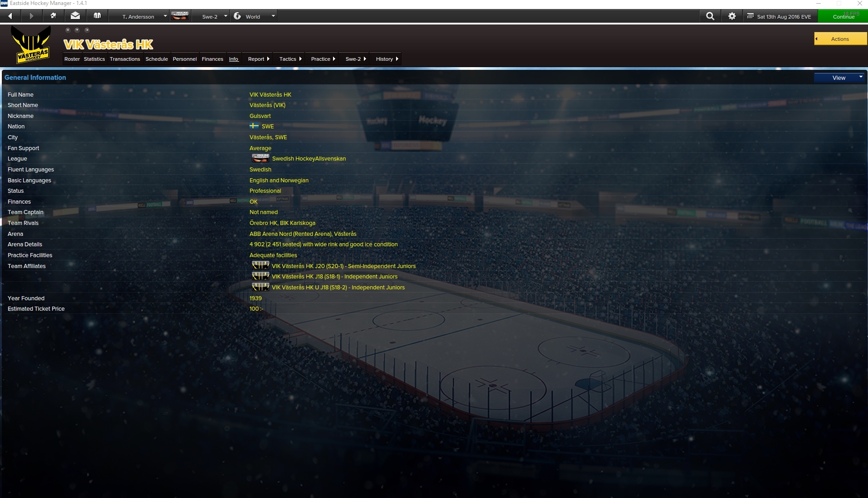Viewport: 868px width, 498px height.
Task: Open search with the magnifier icon
Action: click(710, 16)
